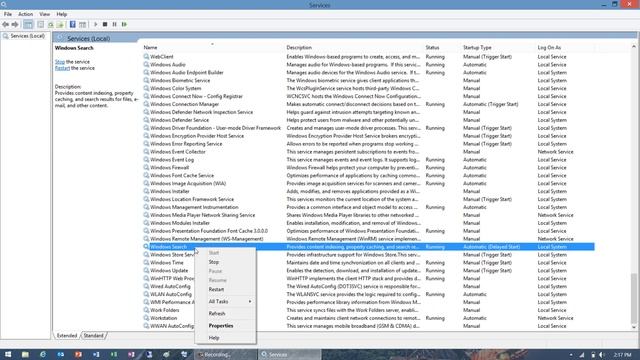Click the Restart the service link
Screen dimensions: 640x360
[62, 68]
